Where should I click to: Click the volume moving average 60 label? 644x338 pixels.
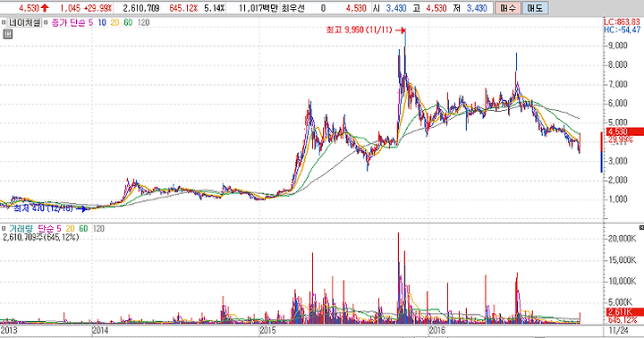[83, 229]
